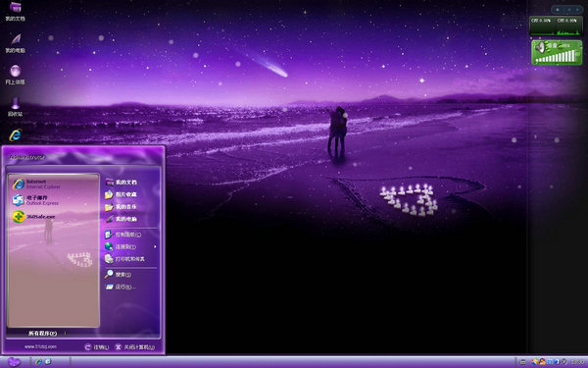588x368 pixels.
Task: Click the left CPU usage meter gadget
Action: tap(543, 26)
